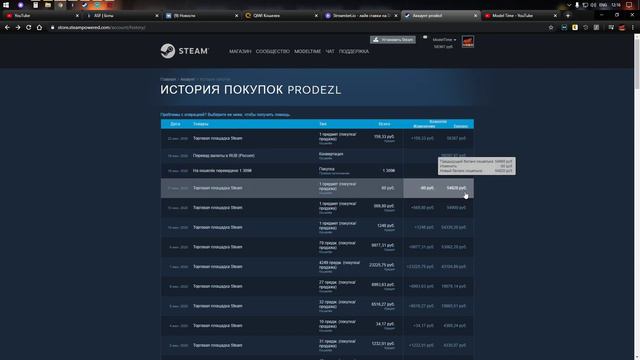Open the 4249 предм. marketplace transaction
The image size is (640, 360).
(x=317, y=267)
